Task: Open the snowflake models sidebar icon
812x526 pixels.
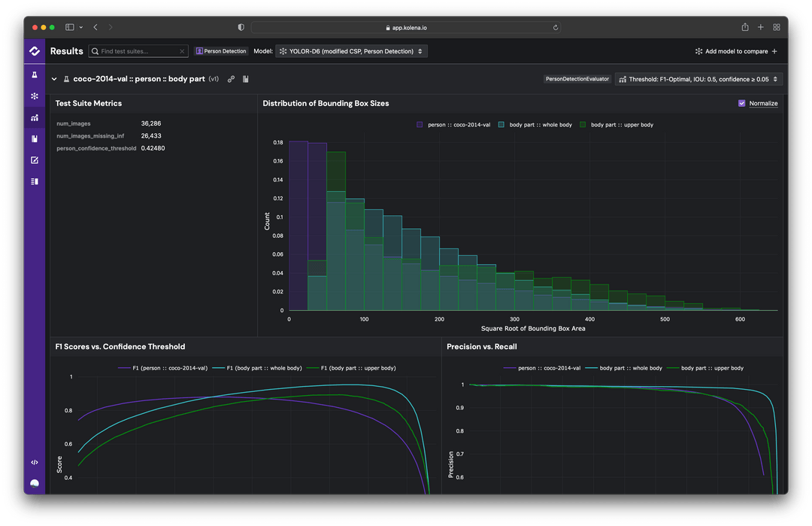Action: coord(35,96)
